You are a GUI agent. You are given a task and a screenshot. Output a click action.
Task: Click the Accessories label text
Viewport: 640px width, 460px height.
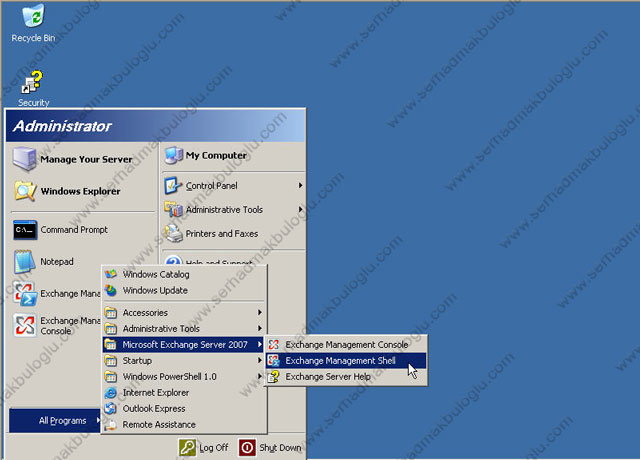point(145,313)
